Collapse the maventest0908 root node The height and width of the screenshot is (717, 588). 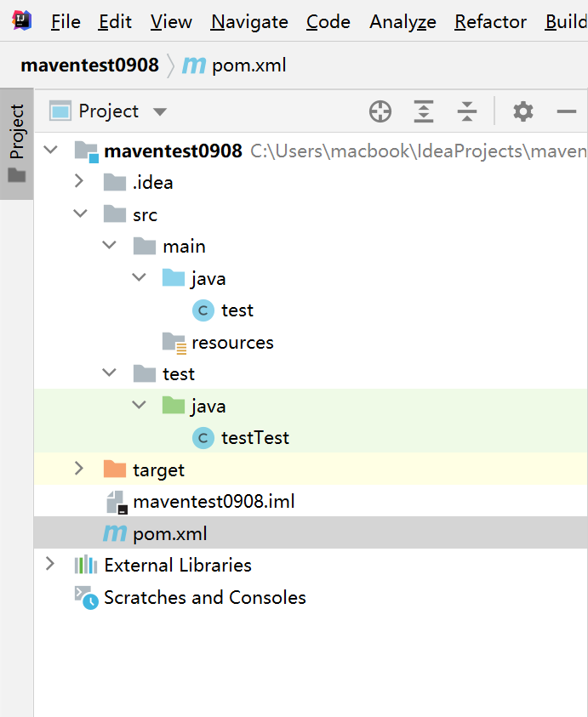tap(51, 149)
